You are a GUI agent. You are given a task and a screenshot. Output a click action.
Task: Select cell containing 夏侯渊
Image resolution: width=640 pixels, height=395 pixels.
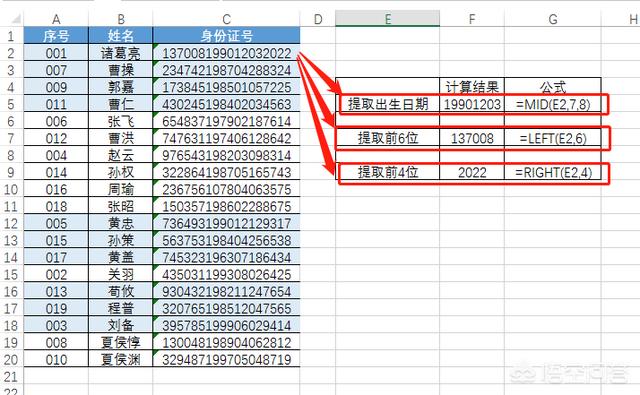point(121,359)
